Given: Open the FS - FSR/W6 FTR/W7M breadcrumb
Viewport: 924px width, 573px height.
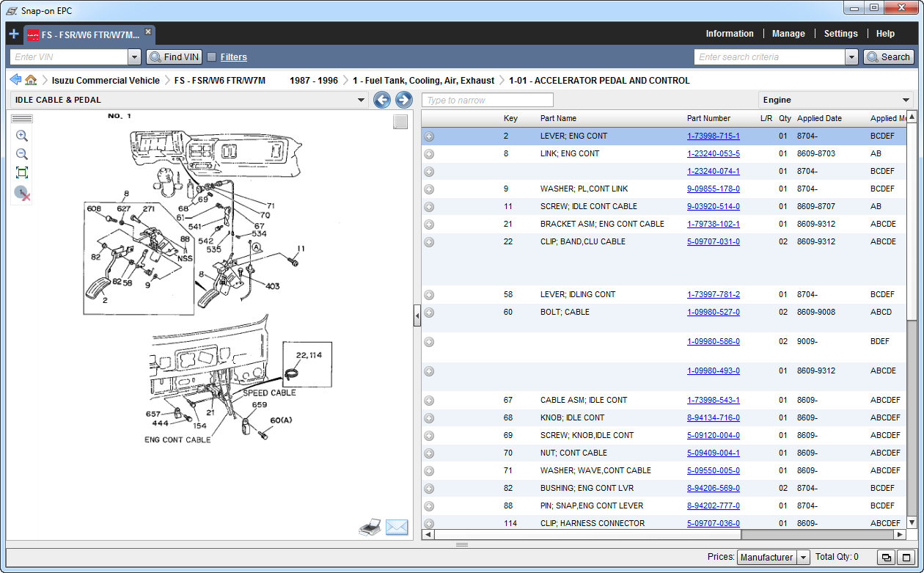Looking at the screenshot, I should [x=219, y=81].
